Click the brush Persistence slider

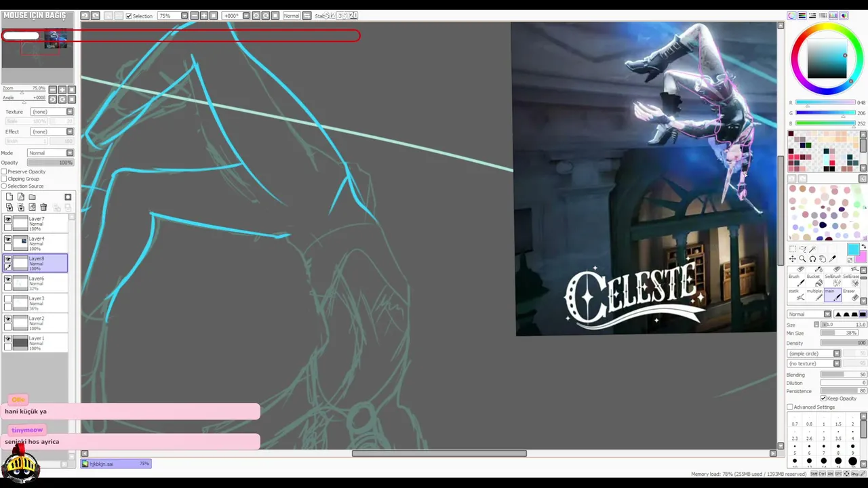[844, 391]
